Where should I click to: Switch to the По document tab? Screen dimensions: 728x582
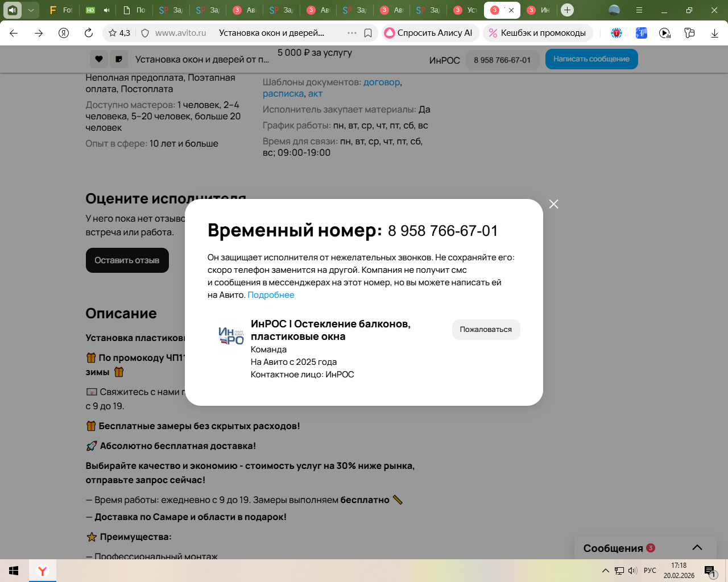pyautogui.click(x=134, y=10)
